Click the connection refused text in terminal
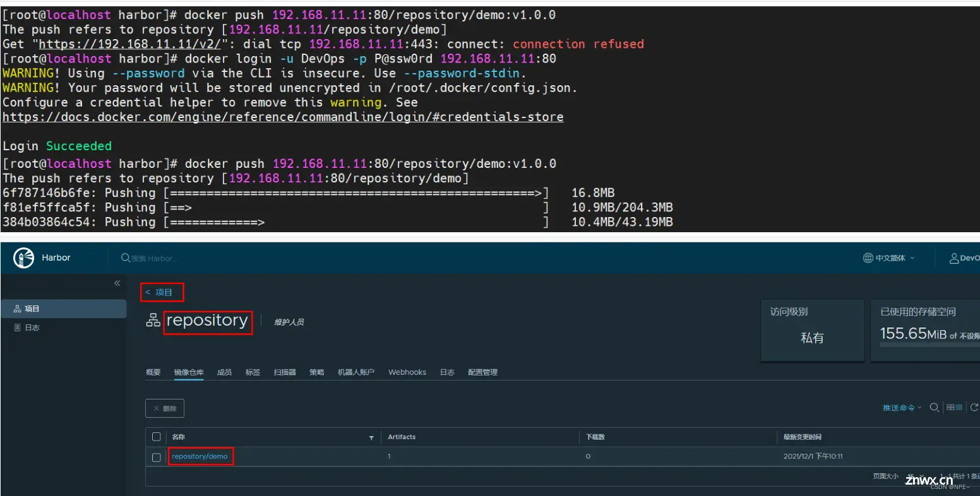The image size is (980, 496). pos(578,44)
